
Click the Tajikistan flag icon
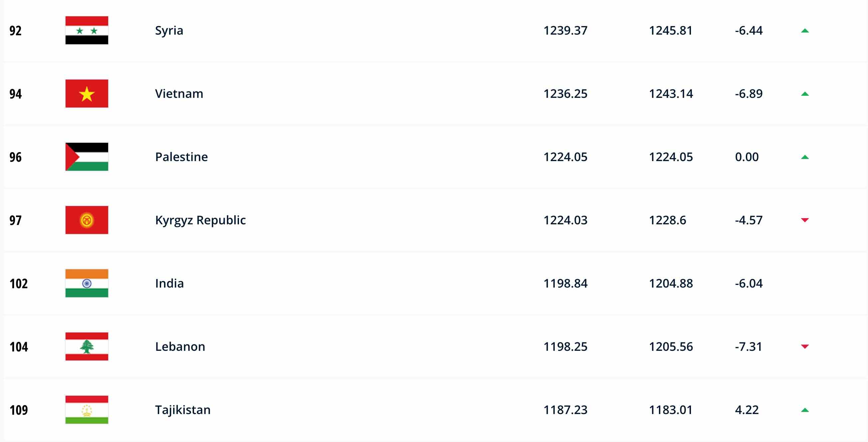87,410
